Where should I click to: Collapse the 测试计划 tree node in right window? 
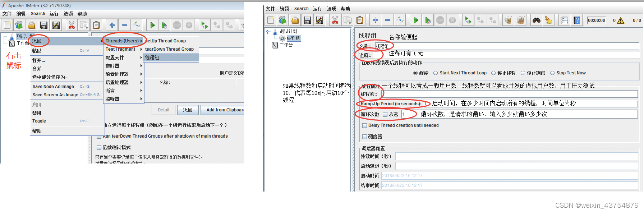[x=268, y=32]
